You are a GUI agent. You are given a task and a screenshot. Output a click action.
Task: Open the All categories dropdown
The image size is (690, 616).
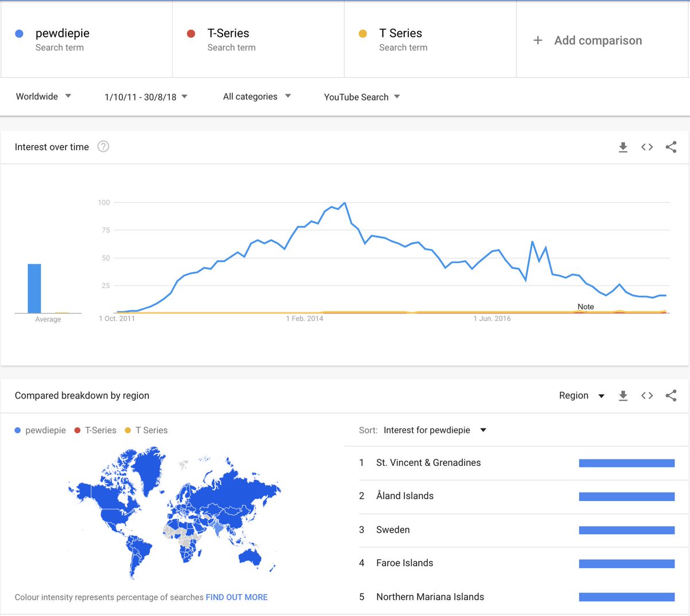(257, 97)
